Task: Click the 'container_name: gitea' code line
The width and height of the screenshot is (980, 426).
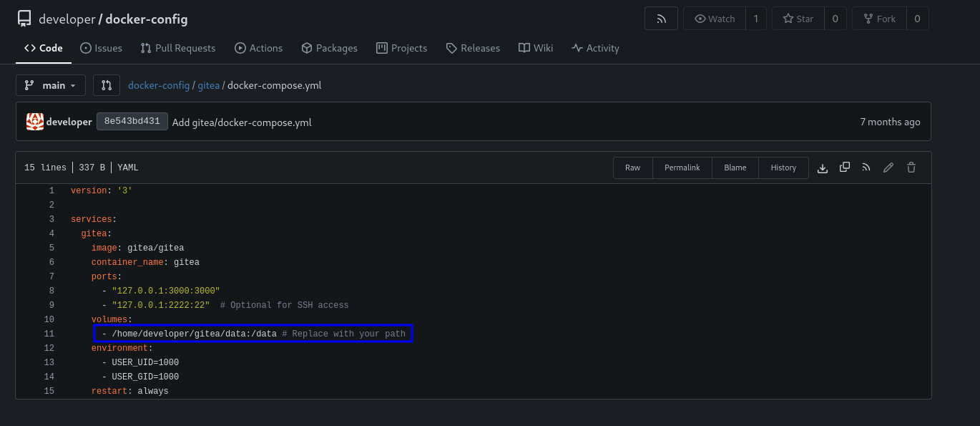Action: click(x=145, y=262)
